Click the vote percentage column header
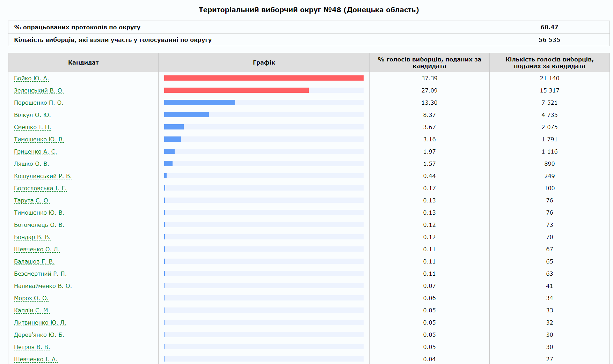613x364 pixels. pyautogui.click(x=430, y=62)
